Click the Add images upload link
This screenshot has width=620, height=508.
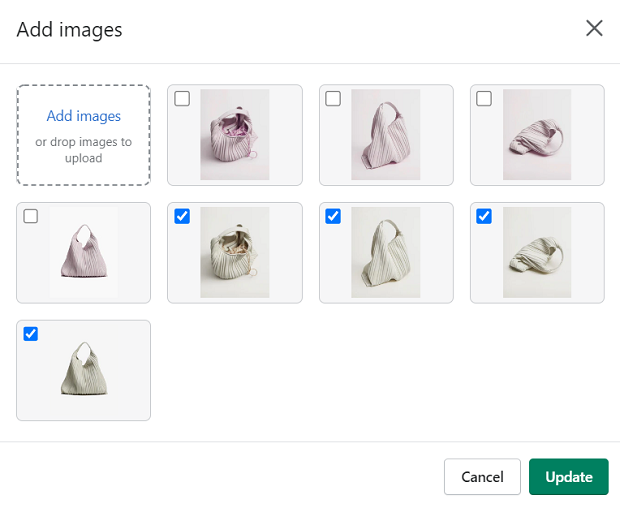[x=83, y=116]
